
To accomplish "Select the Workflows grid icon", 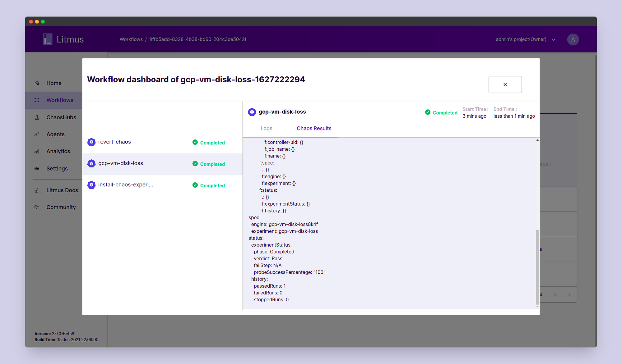I will pyautogui.click(x=37, y=100).
